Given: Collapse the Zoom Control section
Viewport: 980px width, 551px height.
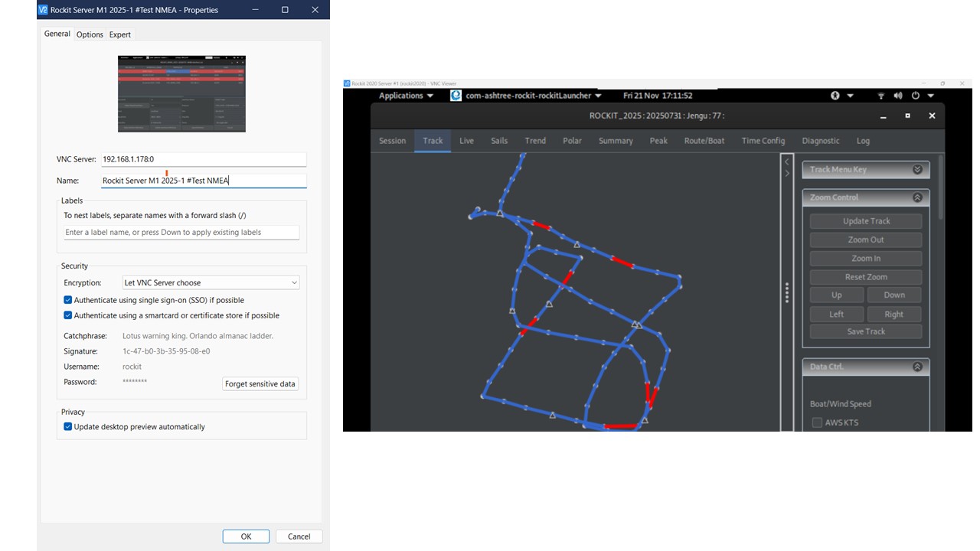Looking at the screenshot, I should (916, 197).
